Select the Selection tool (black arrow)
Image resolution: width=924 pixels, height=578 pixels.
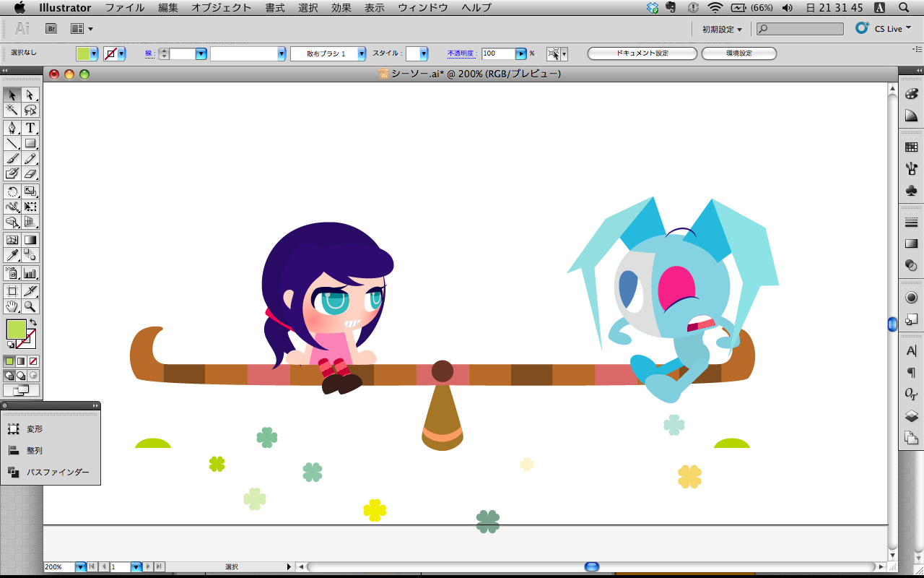[12, 95]
